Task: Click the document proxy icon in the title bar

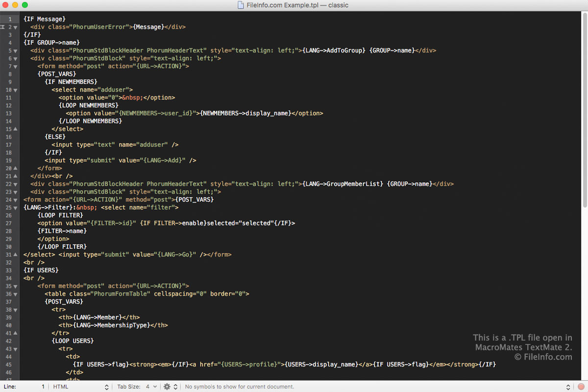Action: pyautogui.click(x=241, y=5)
